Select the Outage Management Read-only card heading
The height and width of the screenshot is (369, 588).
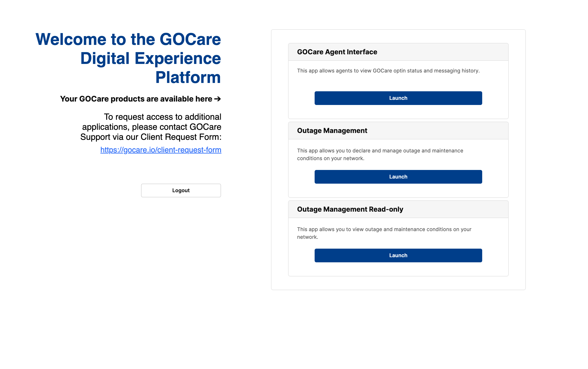350,209
